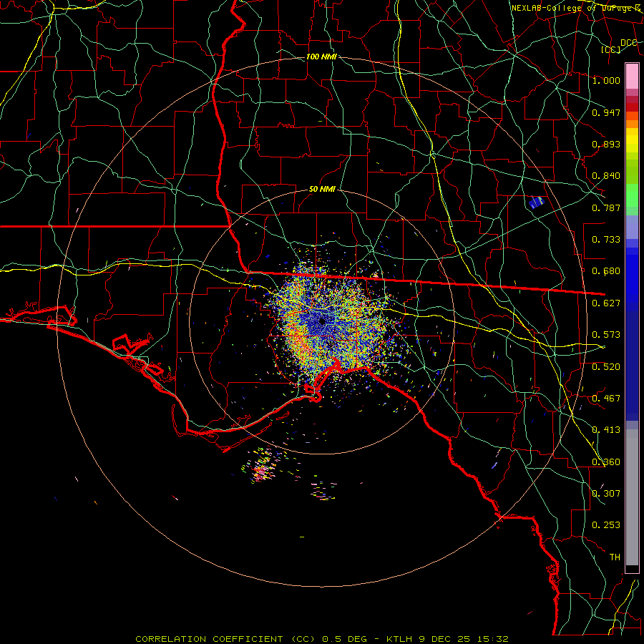Click the 0.733 scale value

tap(606, 240)
